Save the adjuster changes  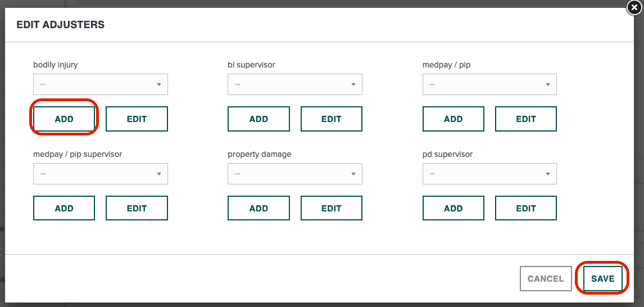(603, 279)
